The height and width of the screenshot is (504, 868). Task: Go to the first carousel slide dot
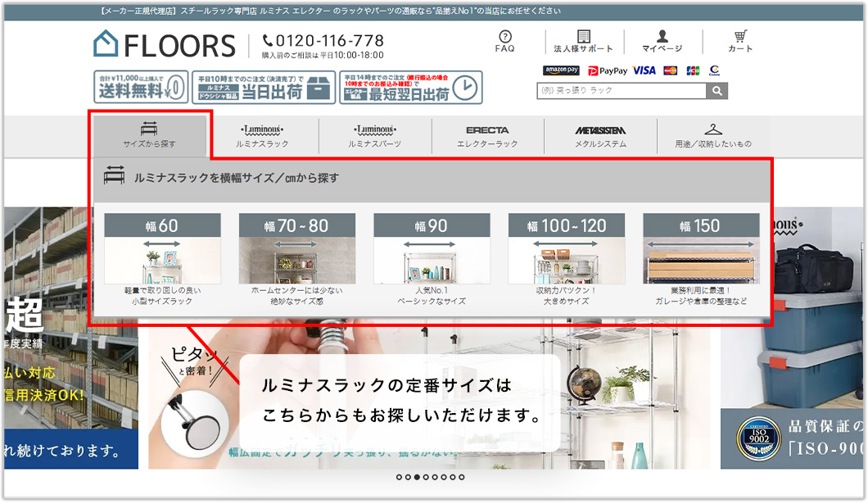click(x=399, y=477)
